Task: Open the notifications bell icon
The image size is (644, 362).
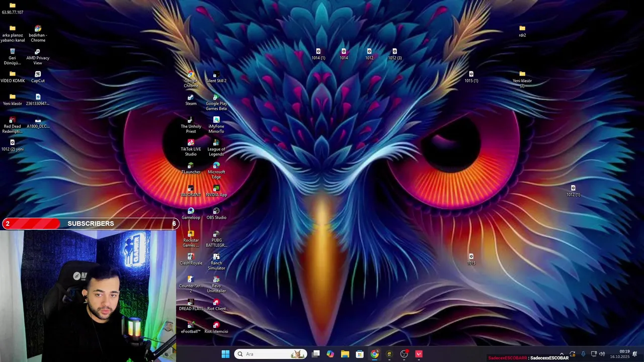Action: (635, 354)
